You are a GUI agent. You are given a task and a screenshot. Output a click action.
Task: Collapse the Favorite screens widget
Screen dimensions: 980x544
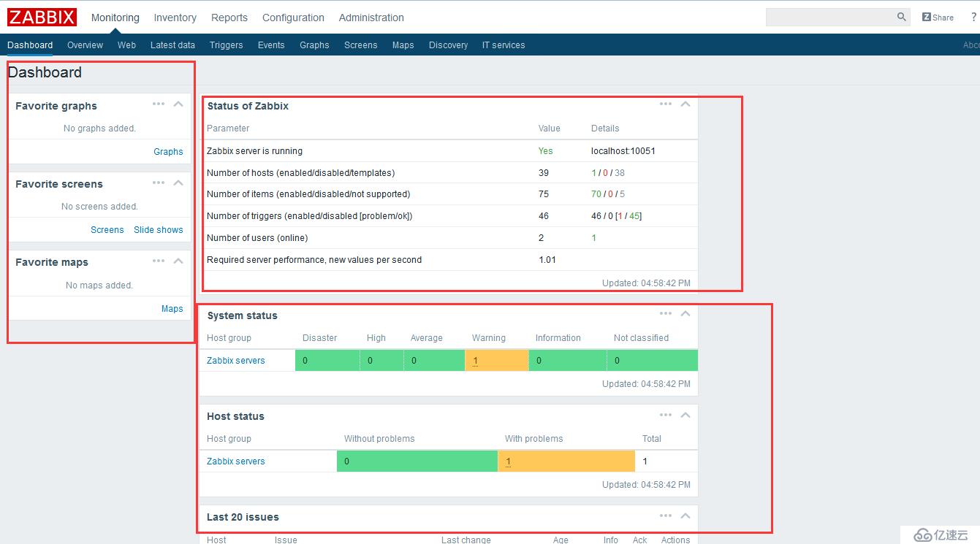tap(178, 183)
